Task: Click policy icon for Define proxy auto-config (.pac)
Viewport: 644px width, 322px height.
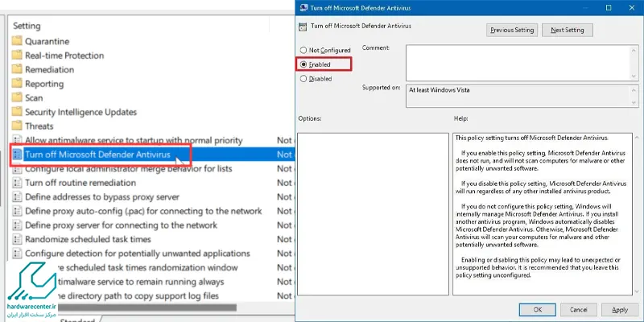Action: tap(17, 211)
